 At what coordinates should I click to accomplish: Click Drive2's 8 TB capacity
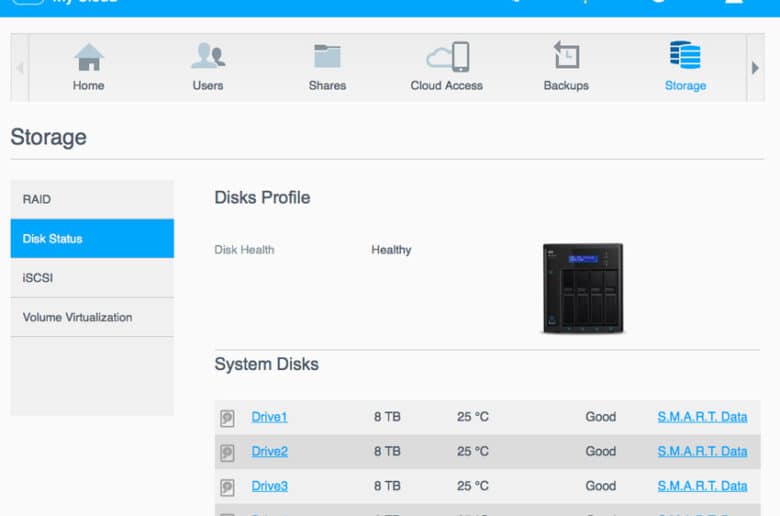coord(387,451)
